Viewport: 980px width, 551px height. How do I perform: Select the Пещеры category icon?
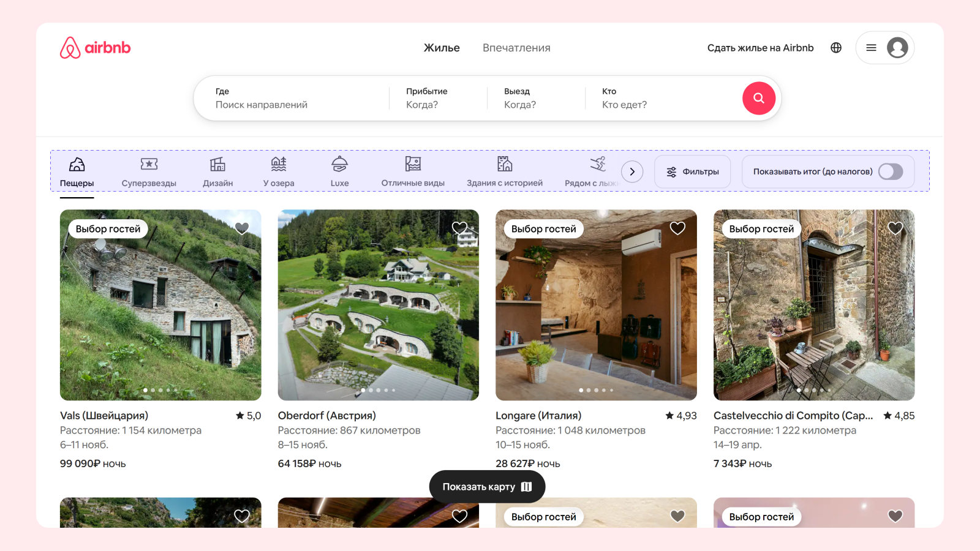click(77, 170)
